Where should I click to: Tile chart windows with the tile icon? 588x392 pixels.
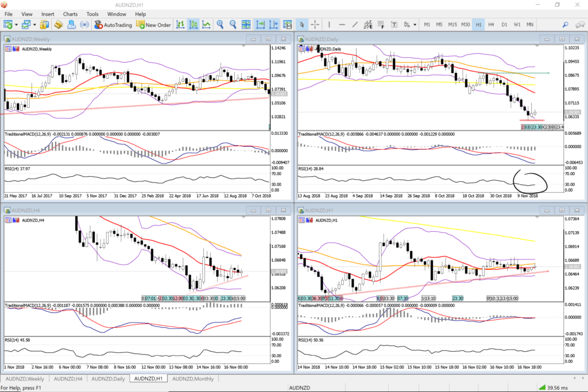(x=246, y=25)
